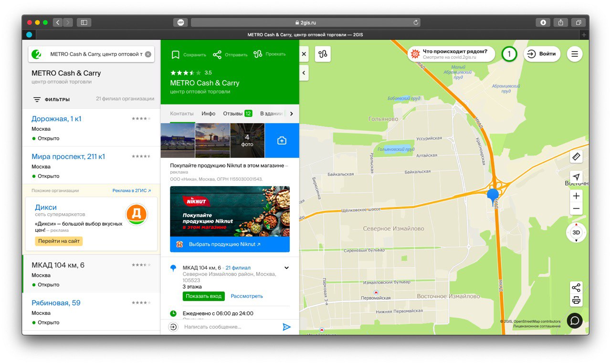Select the ruler measurement tool
The width and height of the screenshot is (611, 364).
(x=576, y=156)
